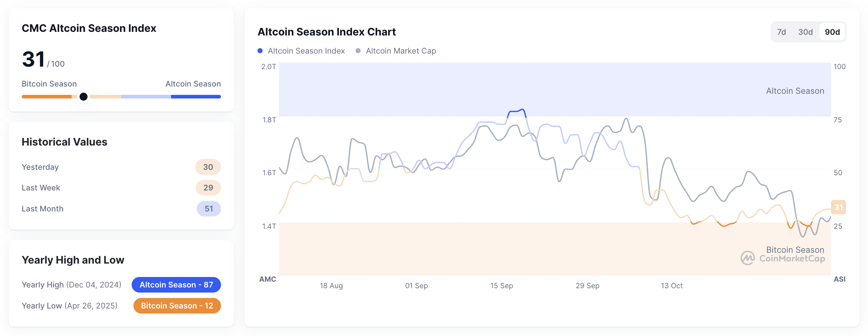
Task: Click the season index slider handle
Action: tap(84, 97)
